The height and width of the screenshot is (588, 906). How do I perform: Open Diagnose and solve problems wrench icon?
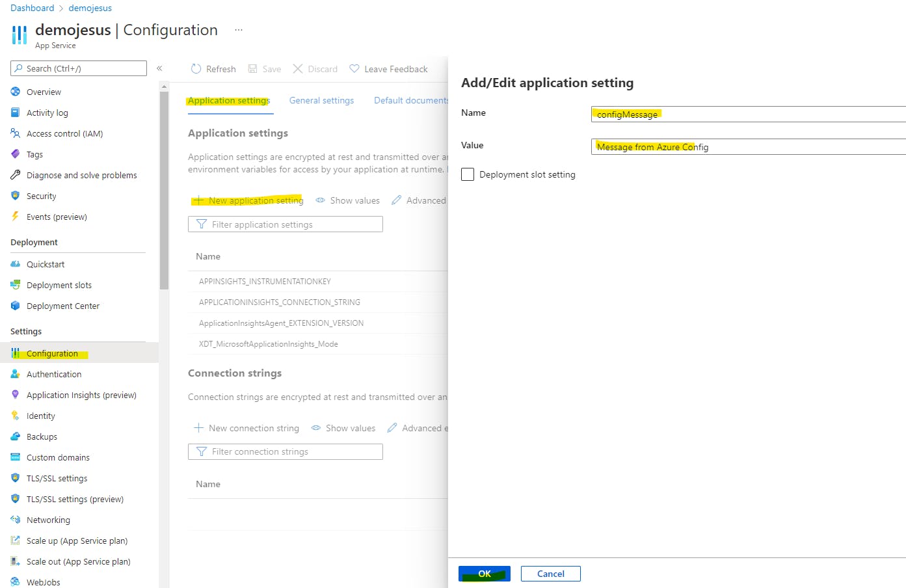coord(16,175)
